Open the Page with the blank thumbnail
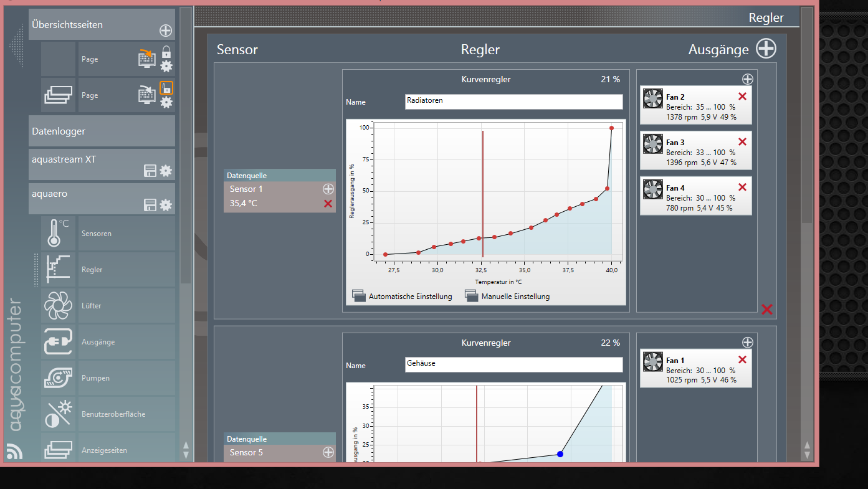 click(59, 59)
